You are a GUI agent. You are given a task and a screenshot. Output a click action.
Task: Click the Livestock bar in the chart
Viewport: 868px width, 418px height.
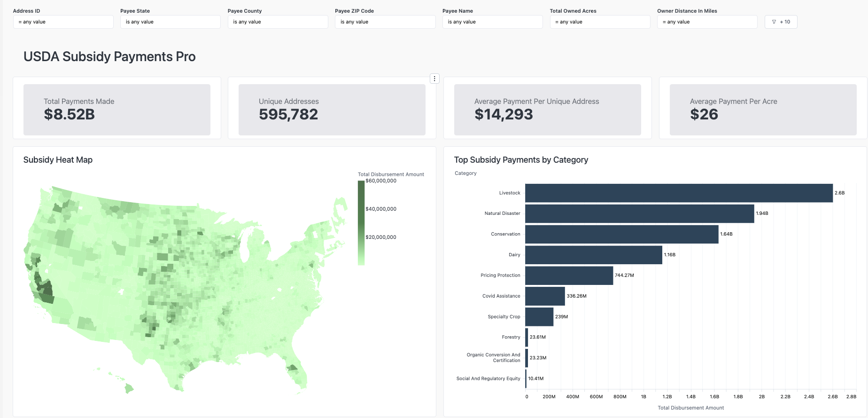pos(679,193)
